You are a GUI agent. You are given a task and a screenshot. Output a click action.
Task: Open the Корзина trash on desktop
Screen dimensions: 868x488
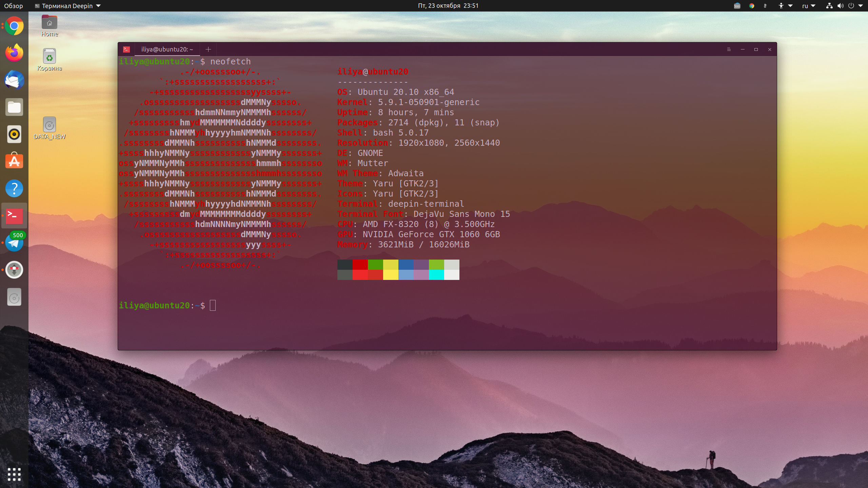point(50,60)
